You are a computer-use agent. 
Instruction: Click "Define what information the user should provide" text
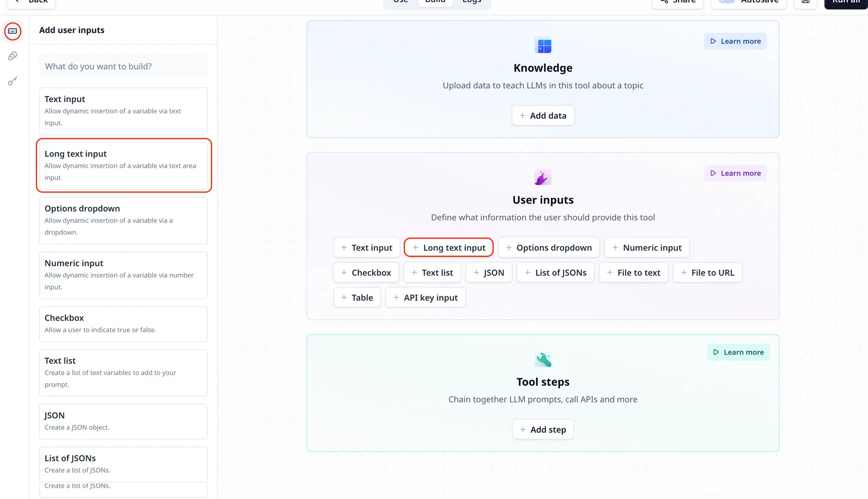click(543, 217)
